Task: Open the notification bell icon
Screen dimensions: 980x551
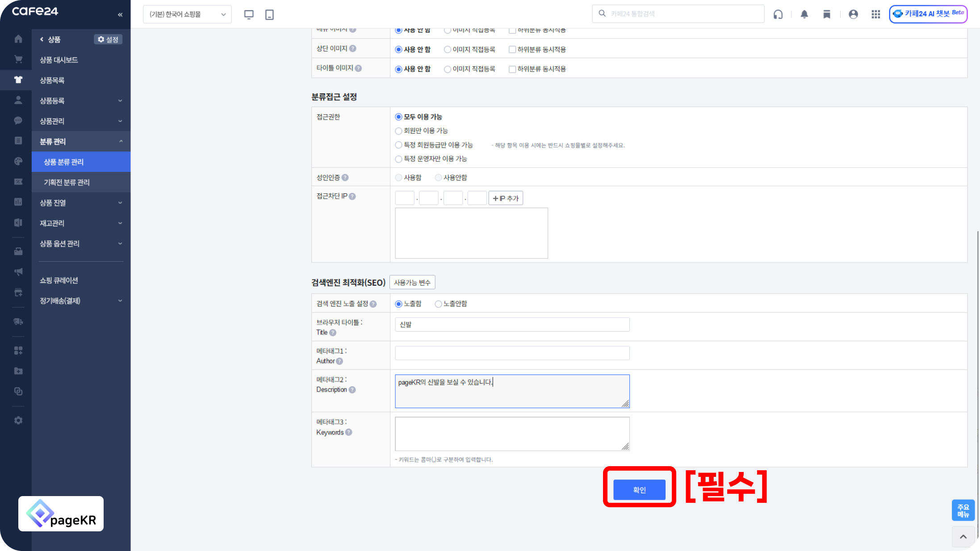Action: click(x=804, y=14)
